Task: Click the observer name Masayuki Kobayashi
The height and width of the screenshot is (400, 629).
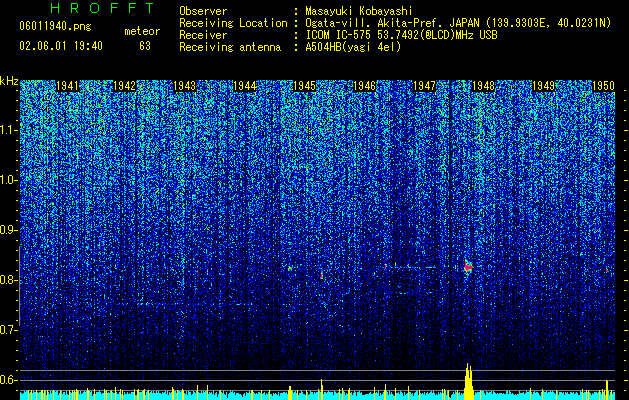Action: 359,11
